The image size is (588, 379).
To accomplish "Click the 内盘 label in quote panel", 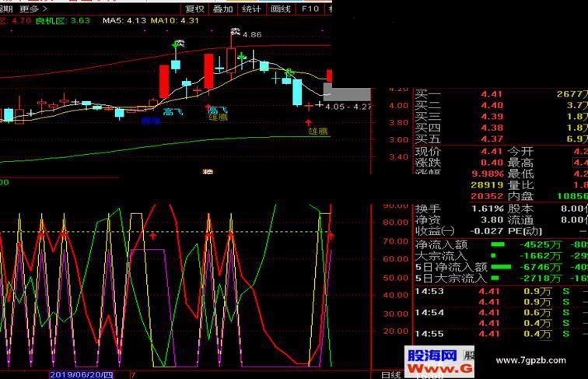I will tap(520, 196).
